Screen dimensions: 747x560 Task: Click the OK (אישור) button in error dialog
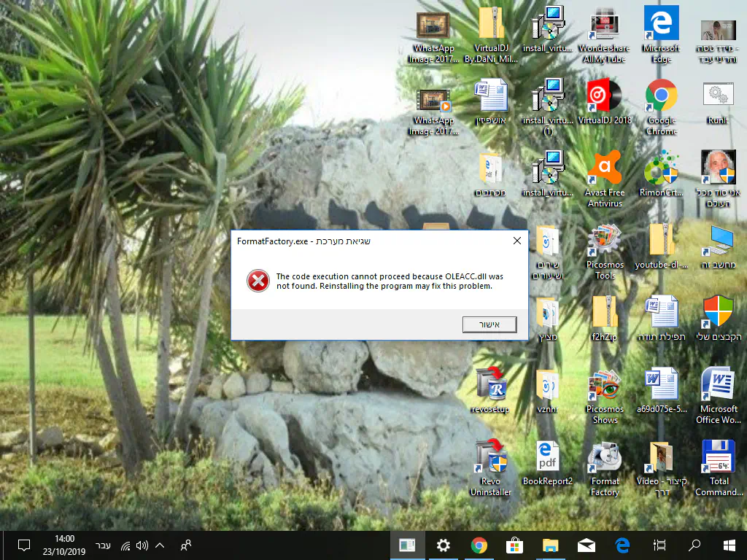pos(489,324)
